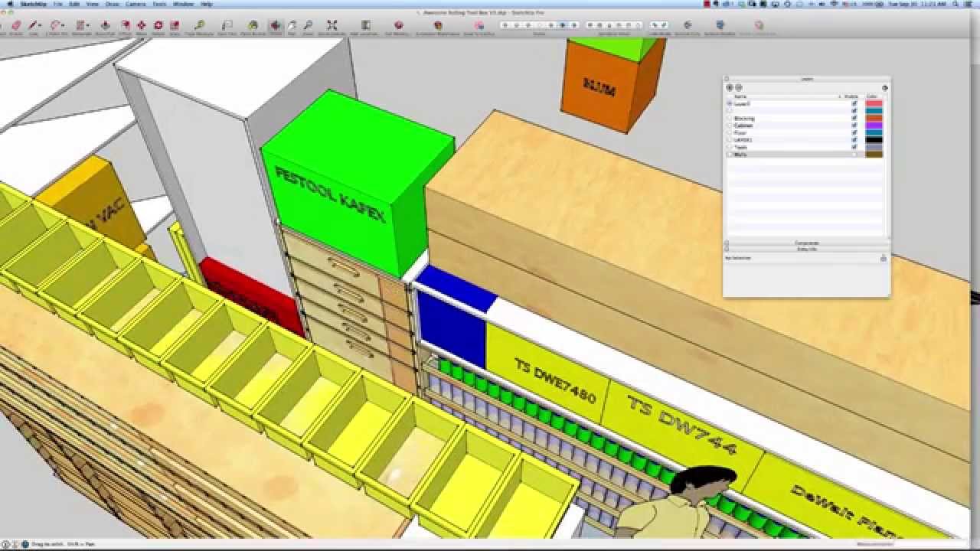
Task: Click the Visible column header
Action: (x=851, y=96)
